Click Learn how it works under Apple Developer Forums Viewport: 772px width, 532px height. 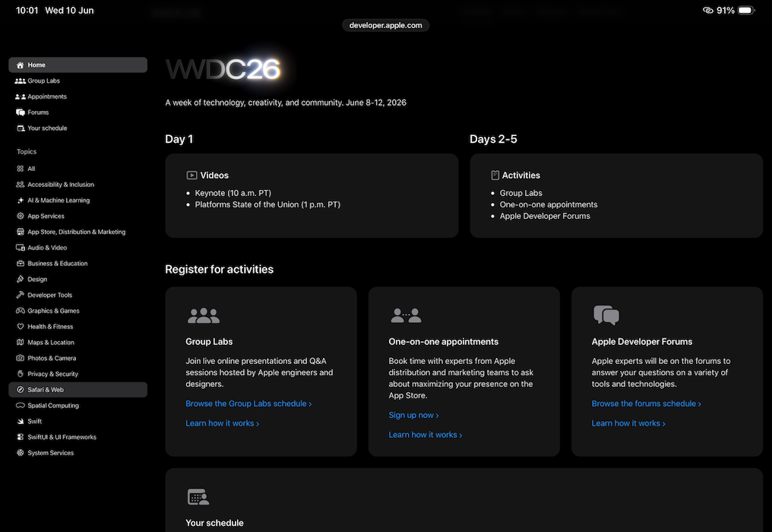(x=628, y=423)
